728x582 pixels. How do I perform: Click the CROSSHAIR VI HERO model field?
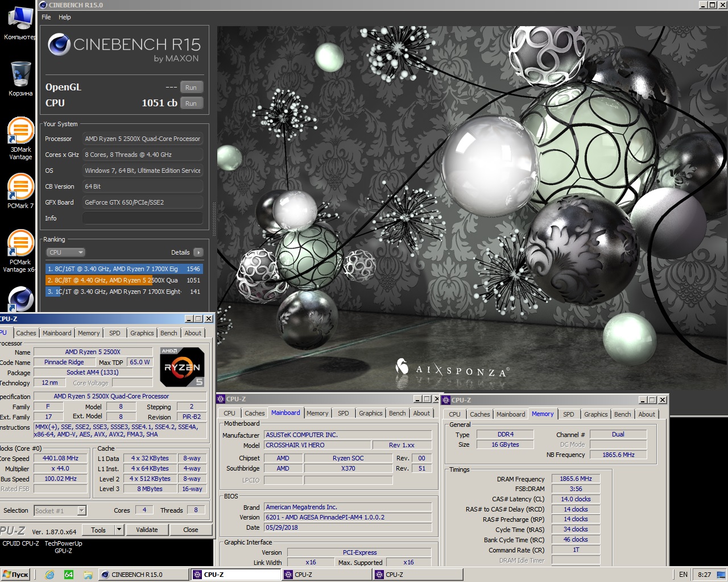317,445
